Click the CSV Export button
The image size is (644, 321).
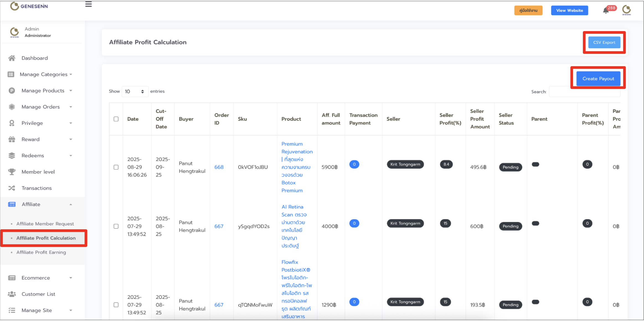coord(604,42)
